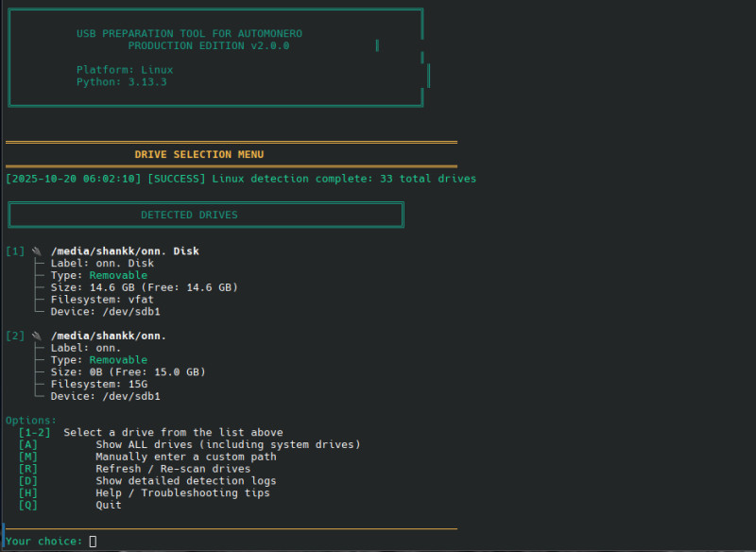756x552 pixels.
Task: Select the [1] drive index marker
Action: 15,251
